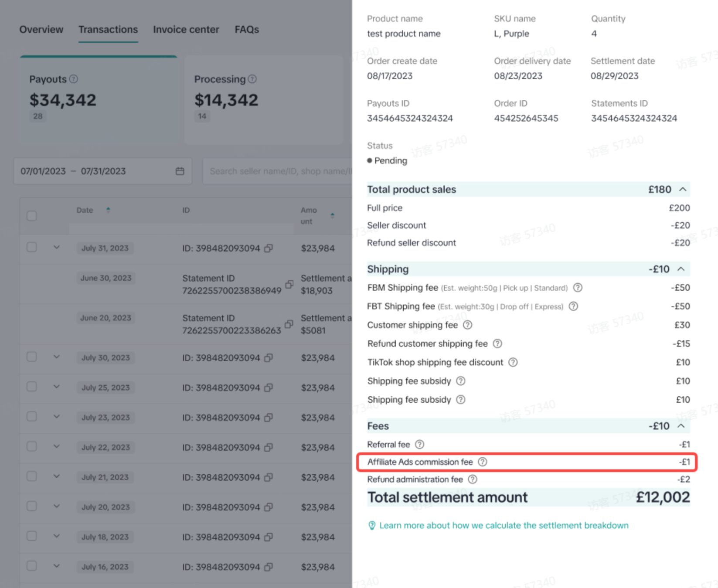
Task: Focus the Search seller name/ID input
Action: [278, 171]
